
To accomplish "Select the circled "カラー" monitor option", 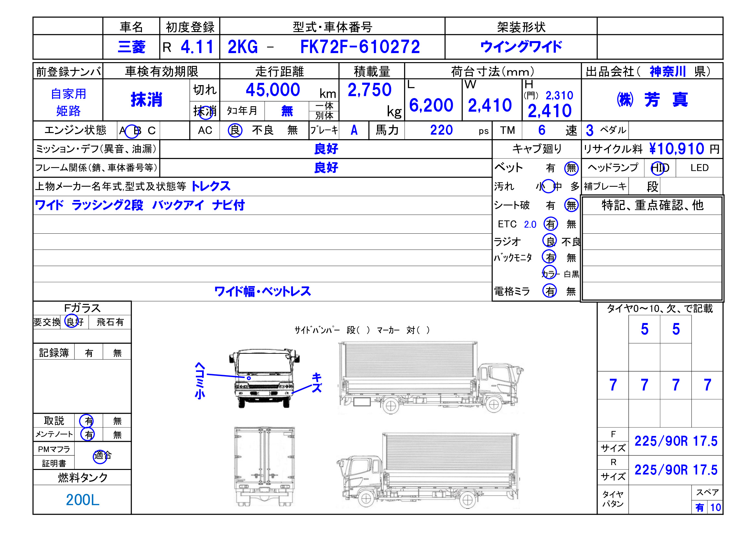I will 550,273.
